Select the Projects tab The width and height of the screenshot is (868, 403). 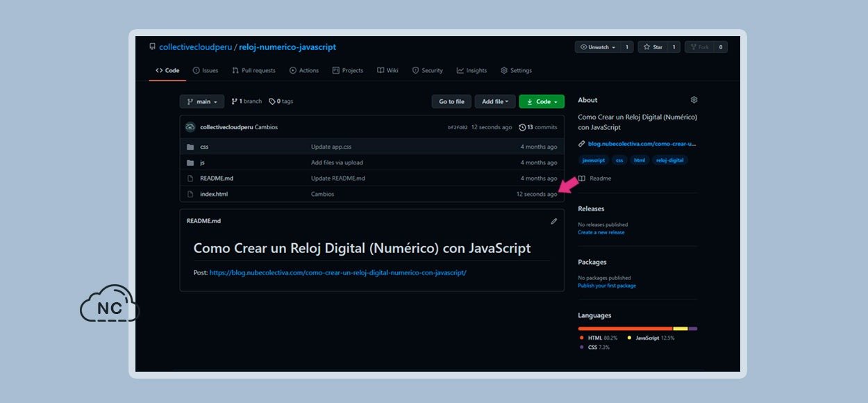click(348, 70)
